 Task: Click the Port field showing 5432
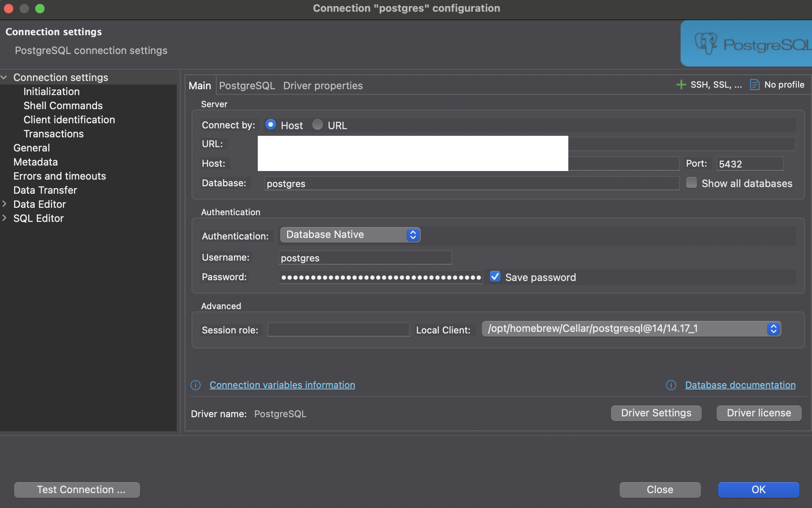click(750, 164)
